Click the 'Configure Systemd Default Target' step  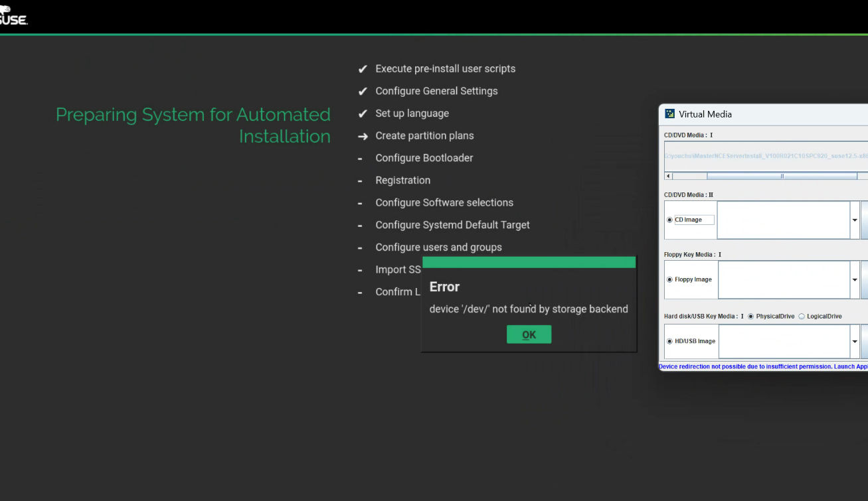click(453, 225)
